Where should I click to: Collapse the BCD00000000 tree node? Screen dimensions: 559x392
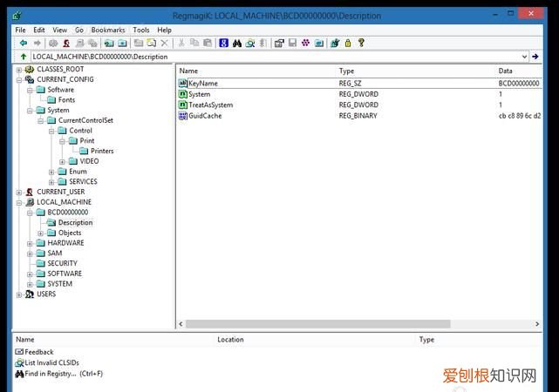pyautogui.click(x=30, y=213)
